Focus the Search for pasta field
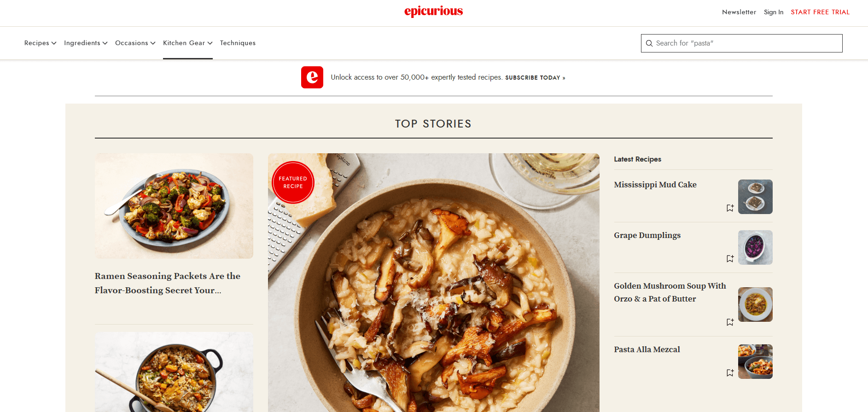 point(742,43)
